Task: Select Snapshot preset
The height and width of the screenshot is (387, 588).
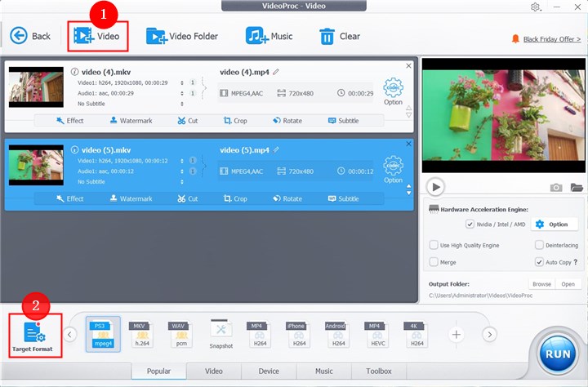Action: [220, 334]
